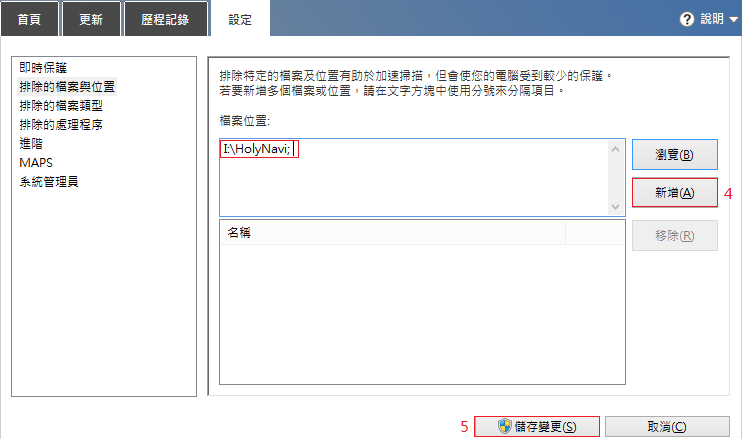Viewport: 742px width, 439px height.
Task: Select the 設定 tab
Action: (241, 19)
